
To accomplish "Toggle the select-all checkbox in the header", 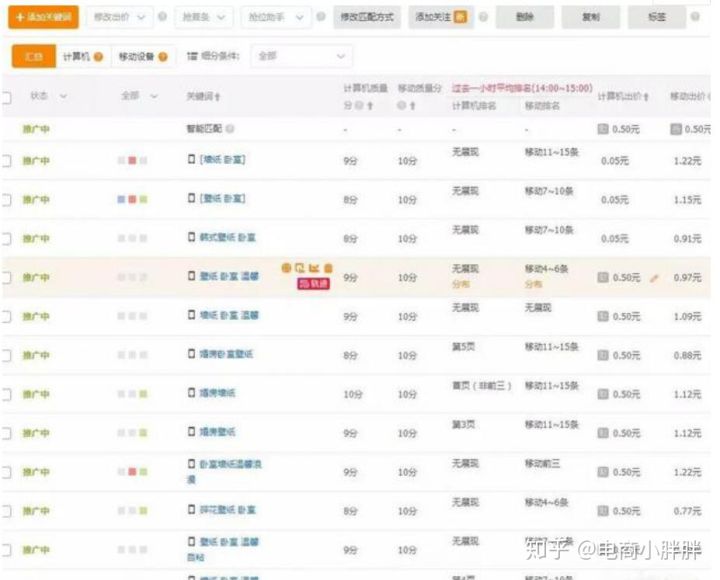I will 6,97.
